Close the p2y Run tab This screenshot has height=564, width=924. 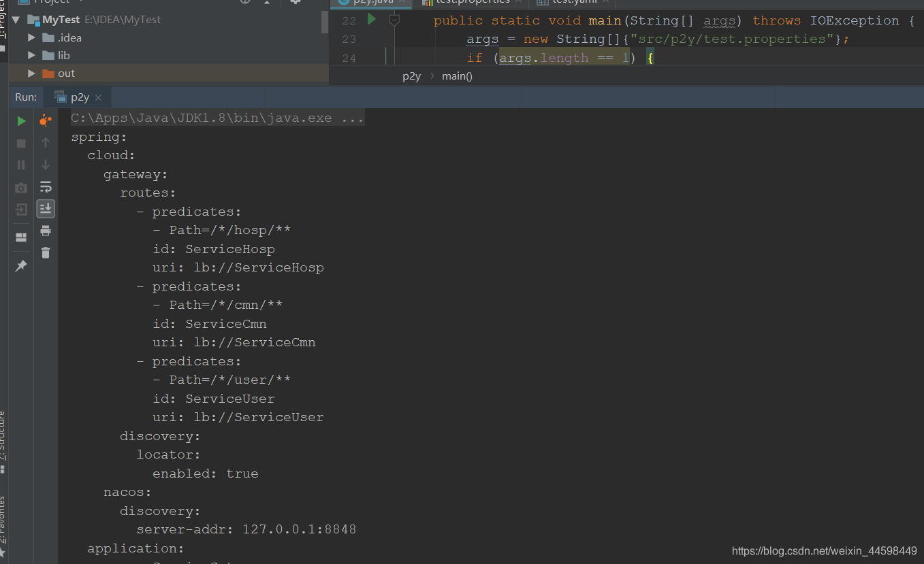[99, 98]
